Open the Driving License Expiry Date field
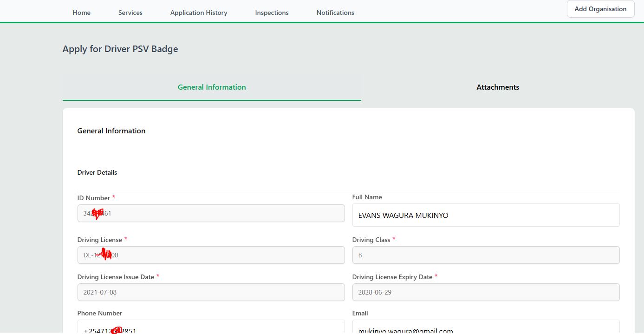644x334 pixels. pos(486,292)
